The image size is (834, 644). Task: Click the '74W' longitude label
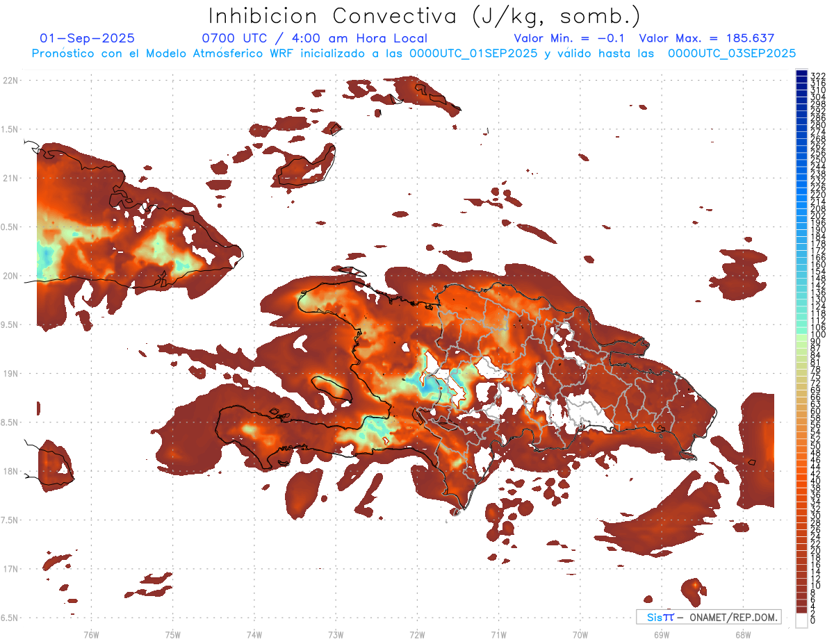click(254, 634)
